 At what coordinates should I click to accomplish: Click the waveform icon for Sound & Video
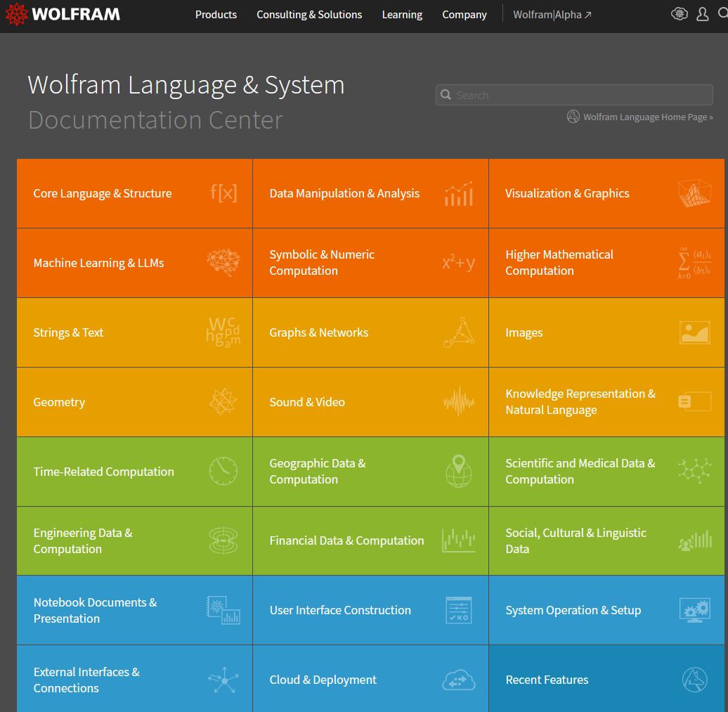[459, 402]
